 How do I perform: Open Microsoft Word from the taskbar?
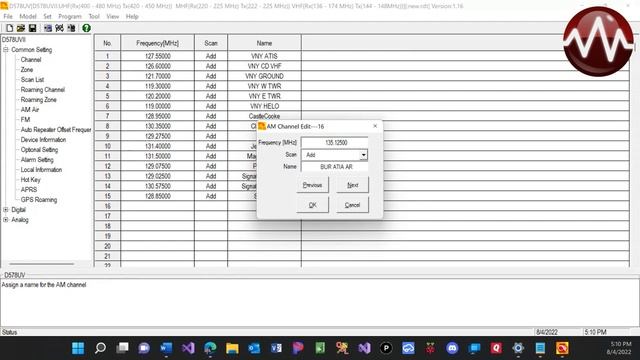(166, 348)
